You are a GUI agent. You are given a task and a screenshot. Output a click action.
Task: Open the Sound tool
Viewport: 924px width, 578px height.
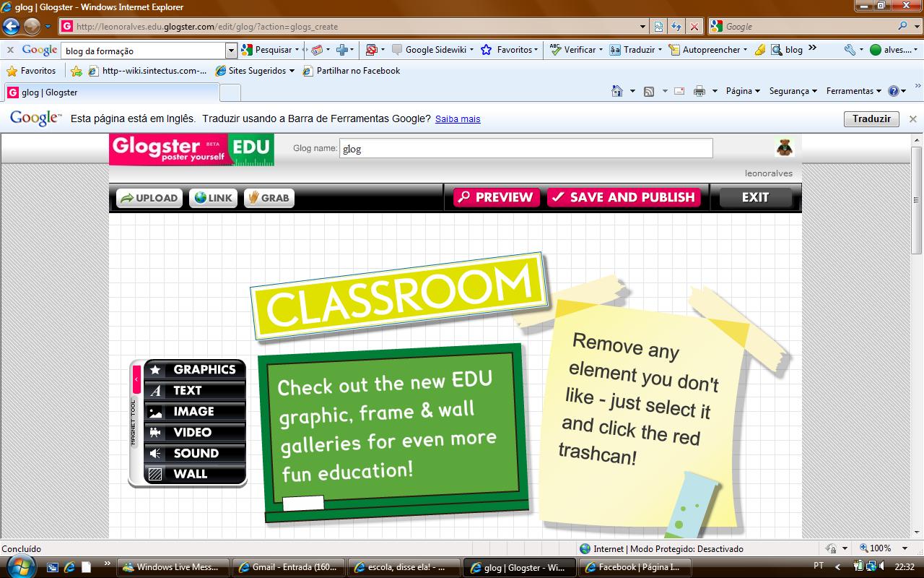point(195,454)
